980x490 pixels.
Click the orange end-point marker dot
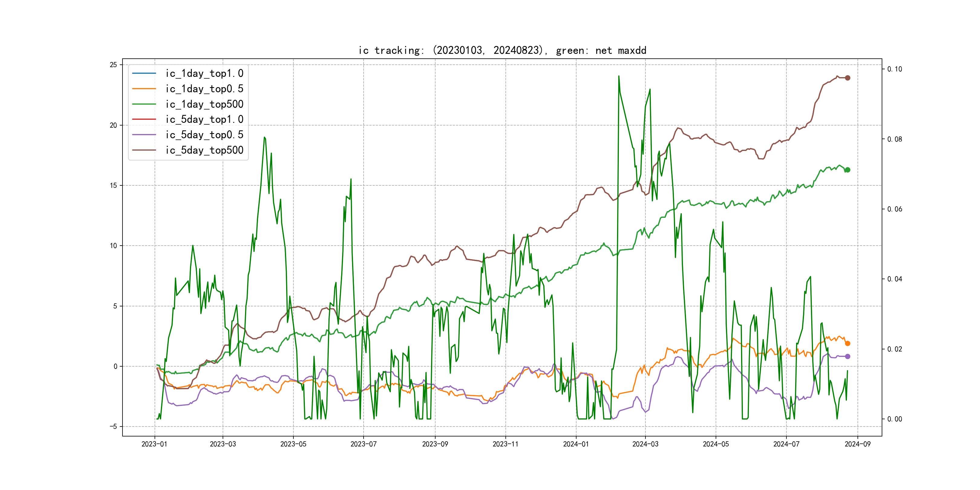[x=847, y=344]
